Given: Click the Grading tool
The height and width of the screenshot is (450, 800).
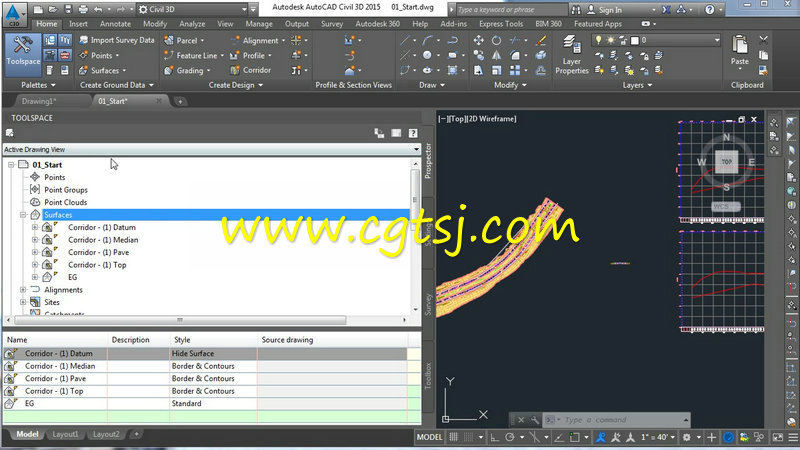Looking at the screenshot, I should coord(187,70).
